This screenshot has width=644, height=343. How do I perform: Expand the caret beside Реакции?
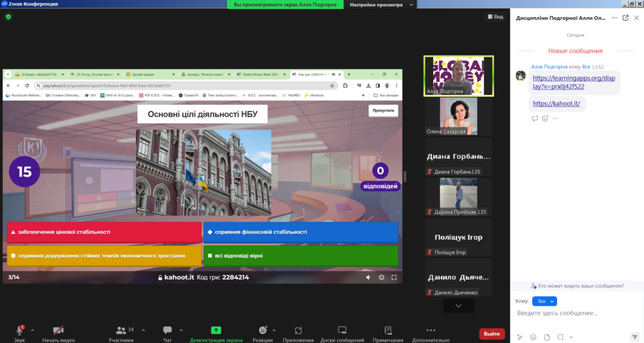click(x=274, y=330)
